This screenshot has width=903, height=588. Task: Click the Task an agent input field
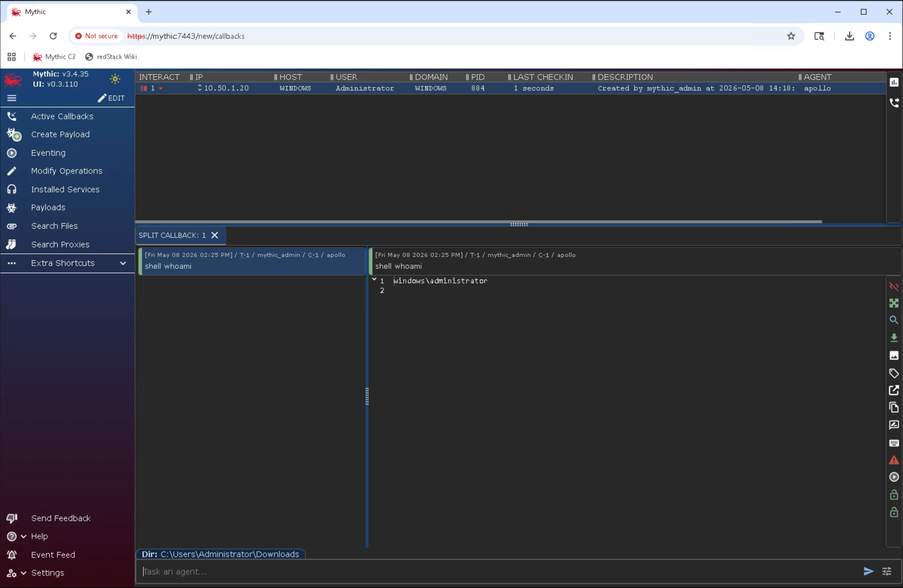pos(497,572)
